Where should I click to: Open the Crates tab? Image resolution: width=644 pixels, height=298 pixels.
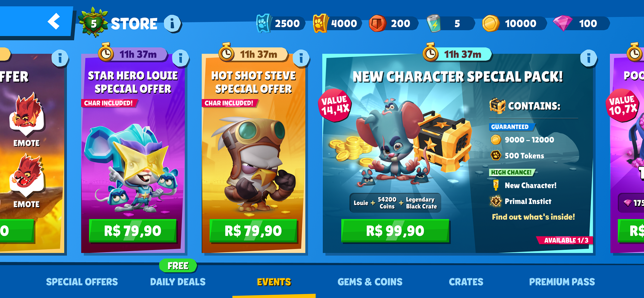(466, 282)
